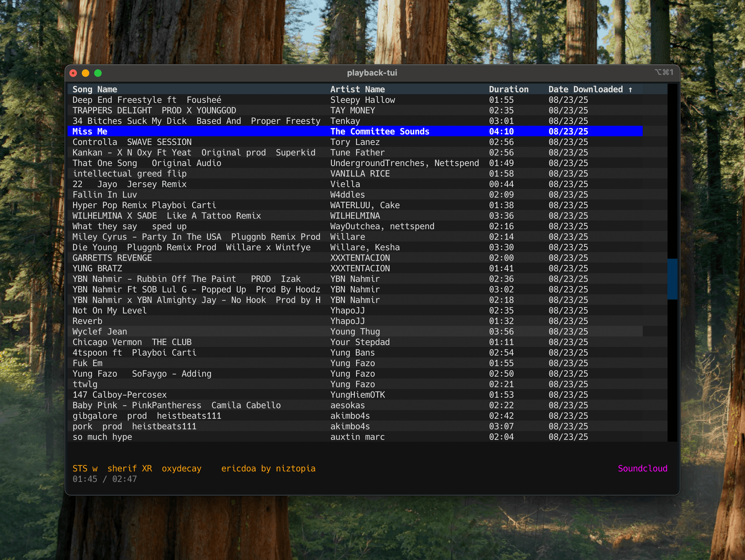Select Deep End Freestyle song row
The height and width of the screenshot is (560, 745).
147,100
